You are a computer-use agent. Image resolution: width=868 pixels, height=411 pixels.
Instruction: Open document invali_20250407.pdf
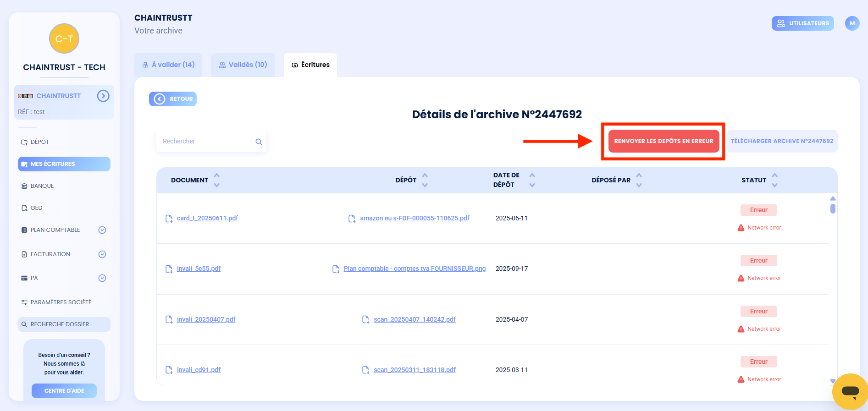[206, 319]
